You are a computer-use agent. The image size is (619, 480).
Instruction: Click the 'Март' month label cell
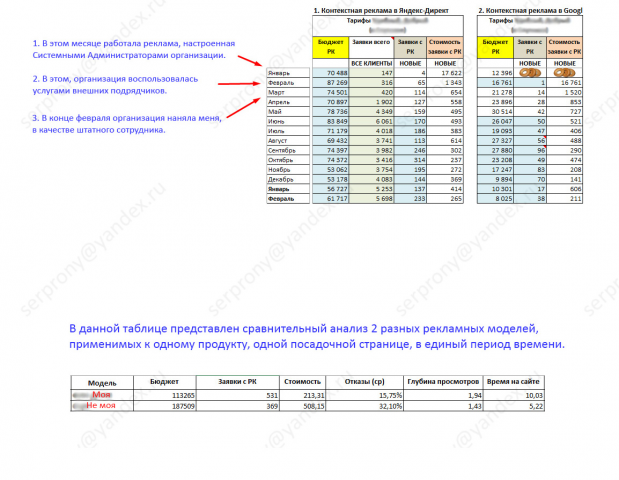pos(288,92)
